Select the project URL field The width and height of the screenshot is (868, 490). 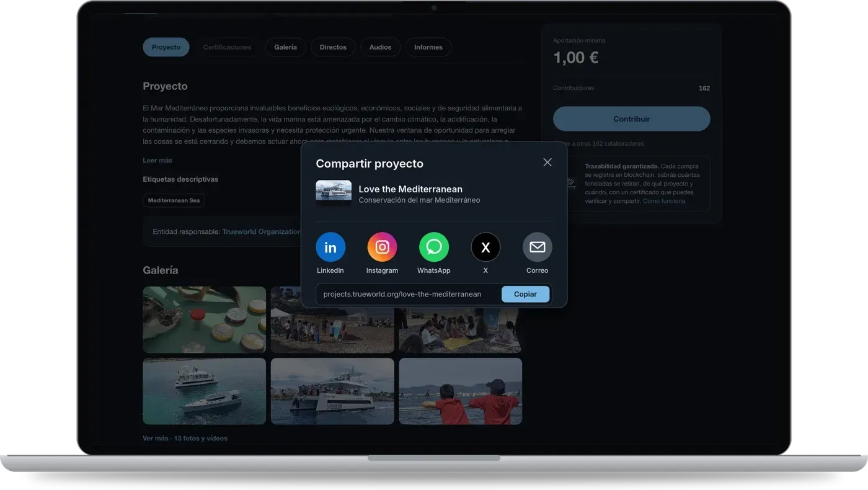433,294
